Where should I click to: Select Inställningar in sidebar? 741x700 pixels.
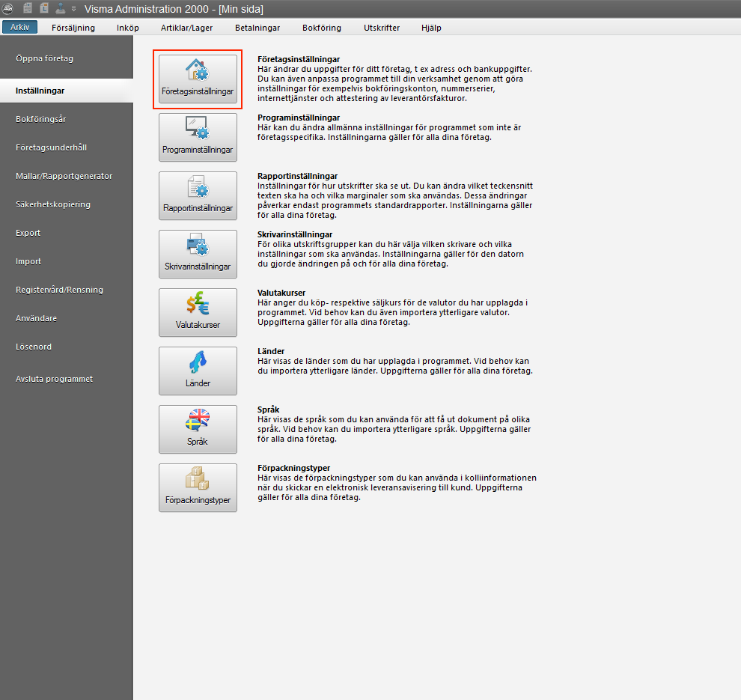point(67,91)
